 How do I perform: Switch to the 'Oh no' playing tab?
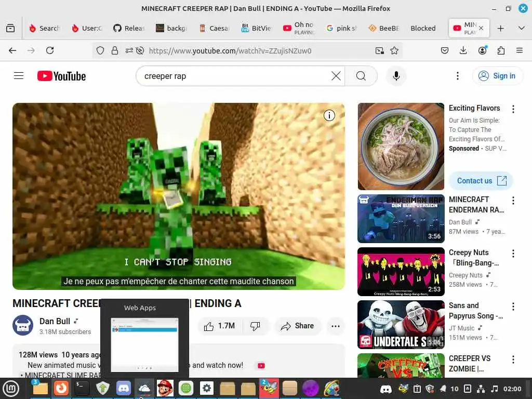299,28
